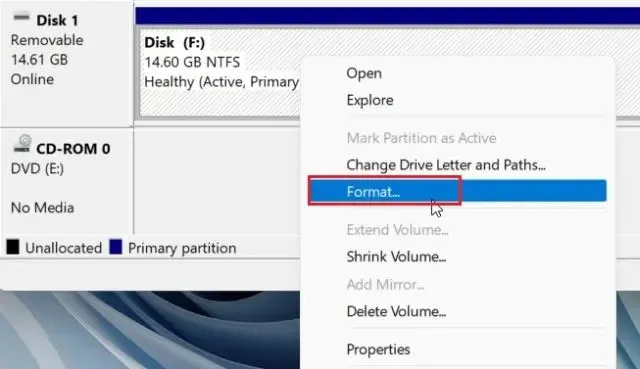
Task: Click the 'Unallocated' legend label
Action: (64, 248)
